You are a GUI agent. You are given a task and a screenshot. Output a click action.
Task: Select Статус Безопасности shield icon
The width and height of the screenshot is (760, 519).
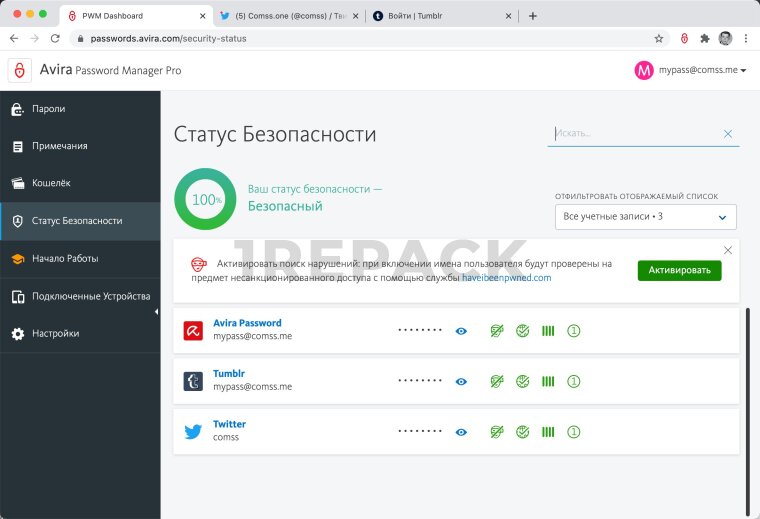[x=17, y=221]
